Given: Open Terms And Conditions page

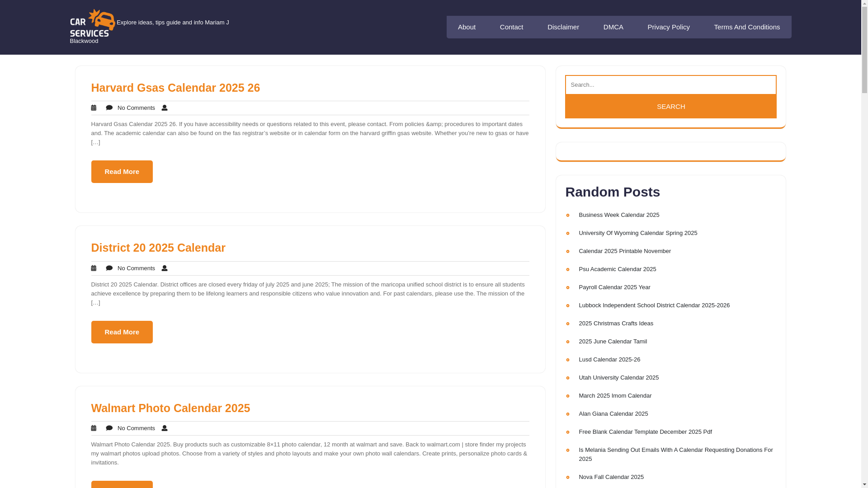Looking at the screenshot, I should [746, 27].
